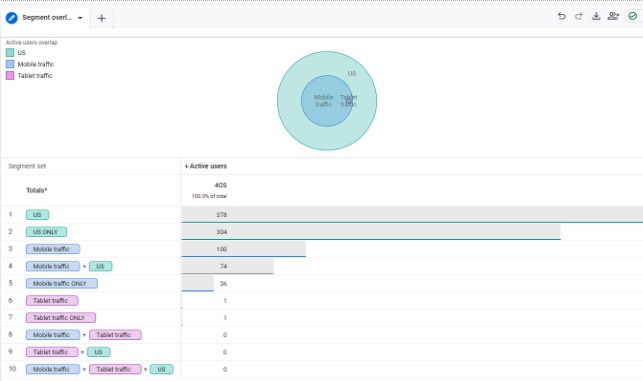Click the US chip in row 9
The width and height of the screenshot is (643, 381).
pyautogui.click(x=98, y=352)
